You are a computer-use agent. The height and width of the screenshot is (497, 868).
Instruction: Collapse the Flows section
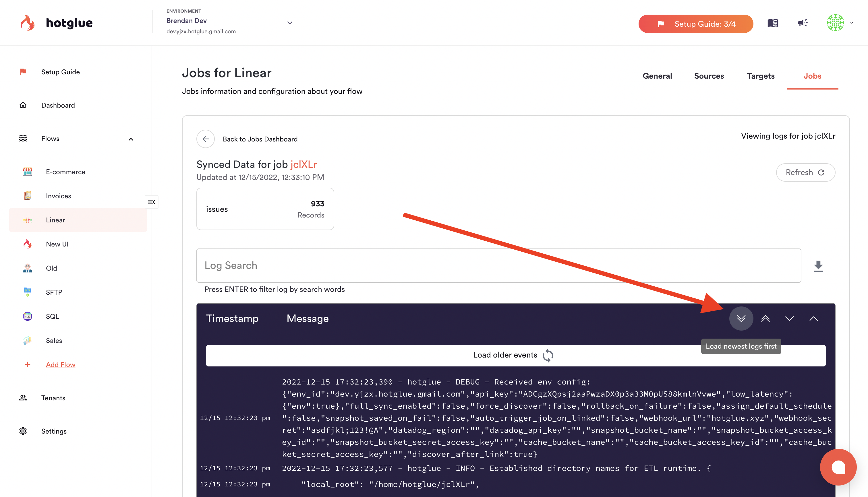point(131,139)
